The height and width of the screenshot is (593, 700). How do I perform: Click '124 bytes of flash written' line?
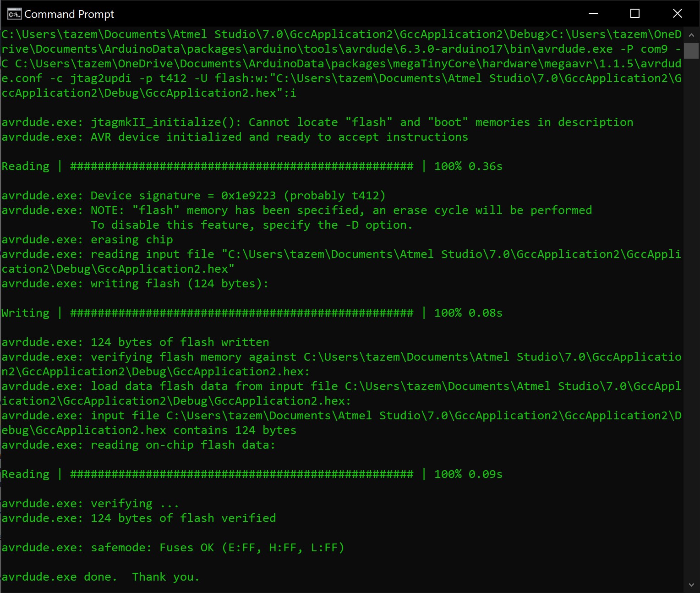coord(135,342)
